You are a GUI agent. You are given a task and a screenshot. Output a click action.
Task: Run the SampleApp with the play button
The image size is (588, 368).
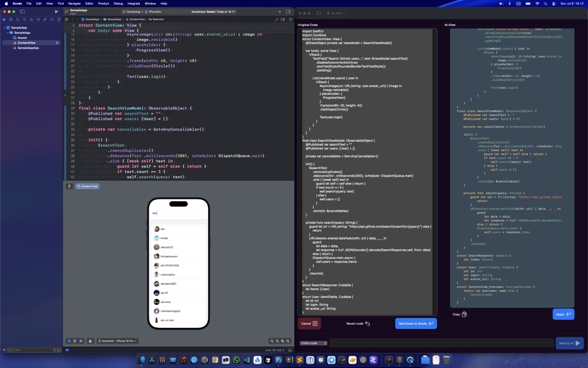[56, 12]
